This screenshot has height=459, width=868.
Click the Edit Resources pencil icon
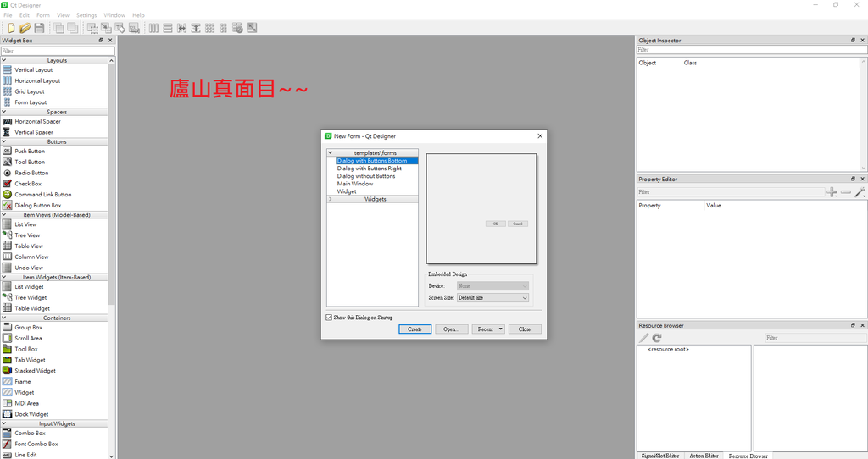click(643, 338)
